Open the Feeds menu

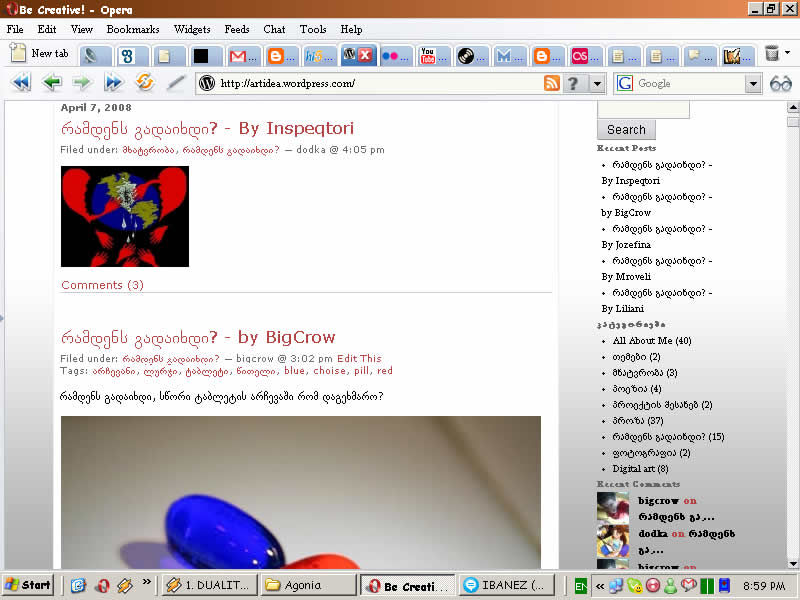click(x=237, y=30)
